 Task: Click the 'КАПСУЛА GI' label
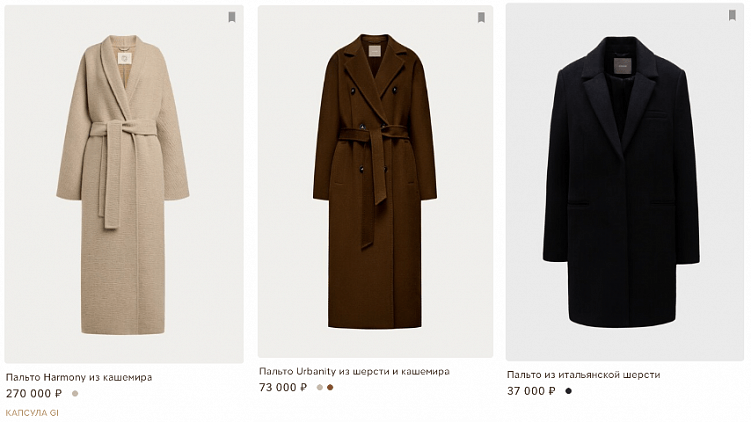(33, 413)
